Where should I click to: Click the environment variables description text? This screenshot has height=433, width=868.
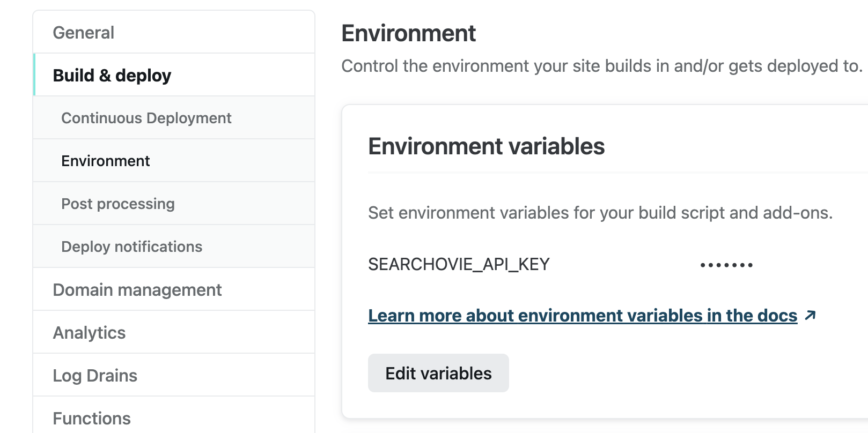(x=600, y=212)
